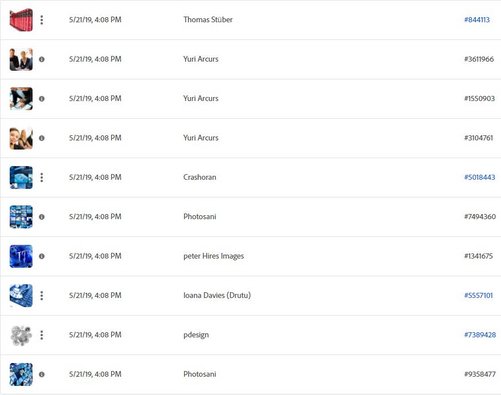Click info icon for asset #3104761
The width and height of the screenshot is (501, 395).
coord(42,138)
